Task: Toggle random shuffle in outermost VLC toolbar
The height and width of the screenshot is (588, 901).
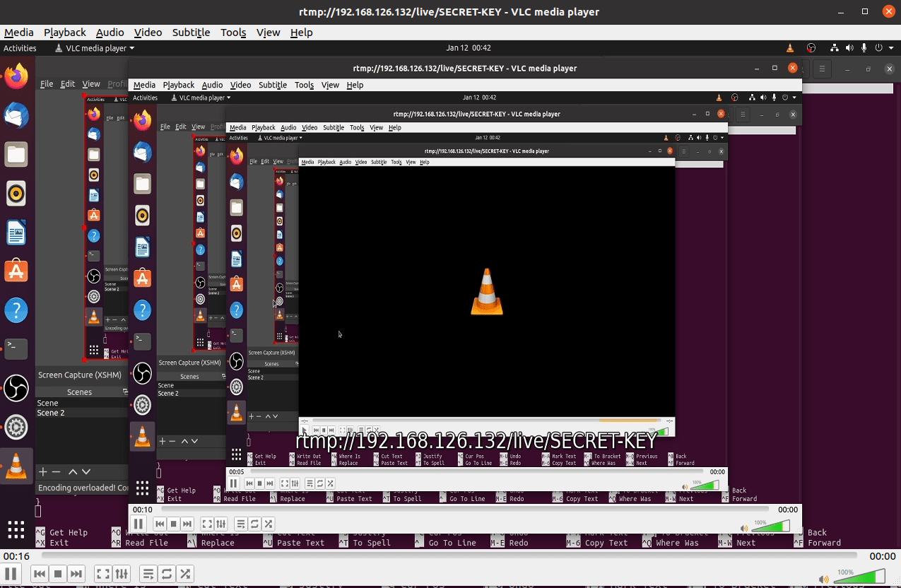Action: (185, 574)
